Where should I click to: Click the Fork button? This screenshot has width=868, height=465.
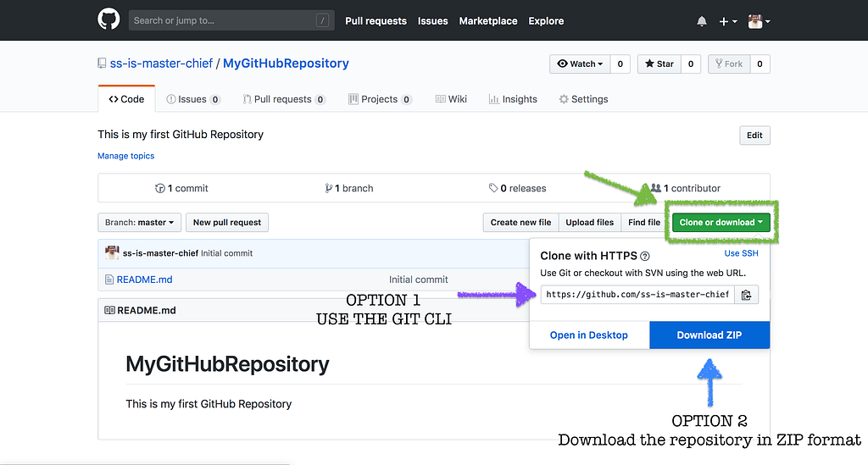coord(729,64)
